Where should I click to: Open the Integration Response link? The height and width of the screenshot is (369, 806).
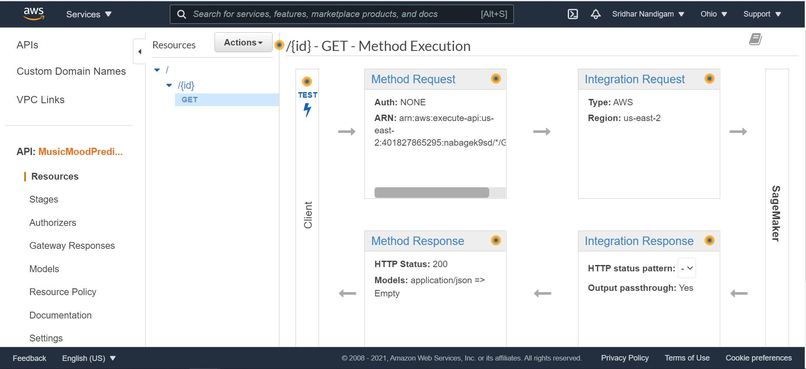[x=639, y=241]
